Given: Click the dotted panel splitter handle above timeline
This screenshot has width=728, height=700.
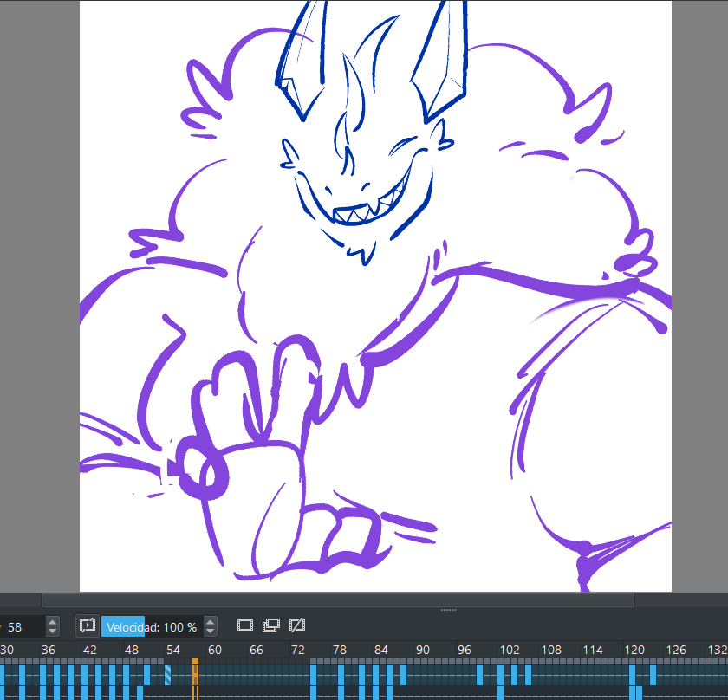Looking at the screenshot, I should pos(448,610).
